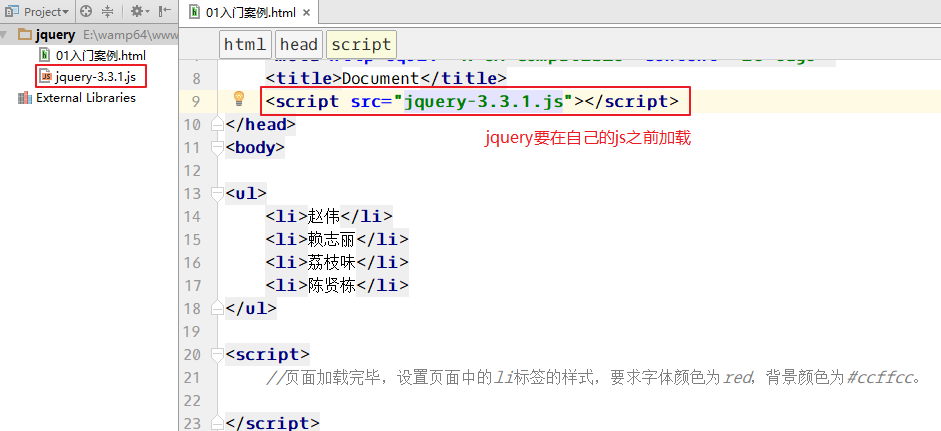This screenshot has width=941, height=431.
Task: Click the hide Project panel icon
Action: pyautogui.click(x=164, y=11)
